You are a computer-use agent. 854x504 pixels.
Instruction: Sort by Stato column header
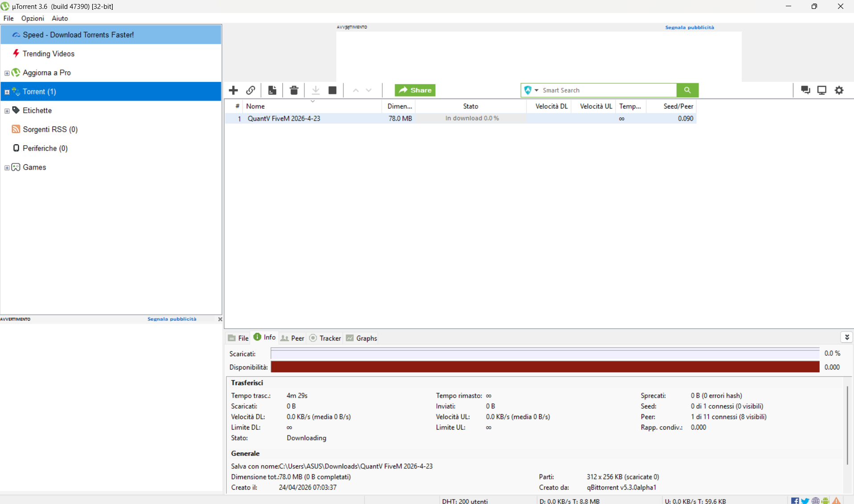[471, 106]
